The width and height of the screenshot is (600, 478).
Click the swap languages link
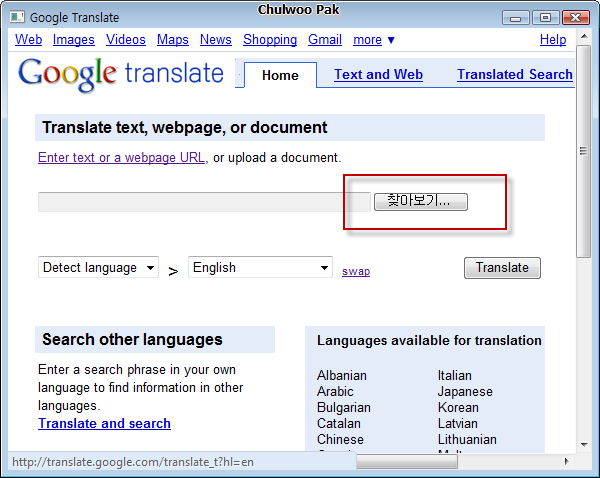356,271
